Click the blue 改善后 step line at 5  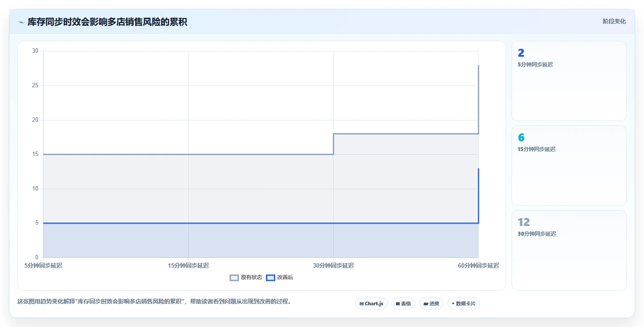pyautogui.click(x=261, y=223)
